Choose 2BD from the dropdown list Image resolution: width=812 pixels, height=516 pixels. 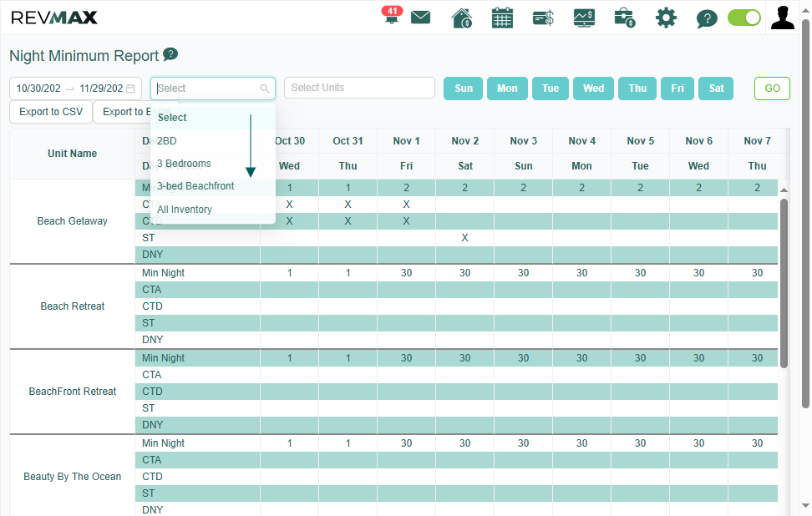(x=213, y=141)
